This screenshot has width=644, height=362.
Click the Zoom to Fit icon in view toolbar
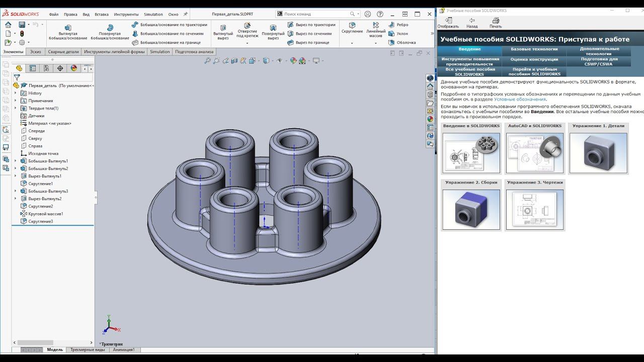pos(207,61)
